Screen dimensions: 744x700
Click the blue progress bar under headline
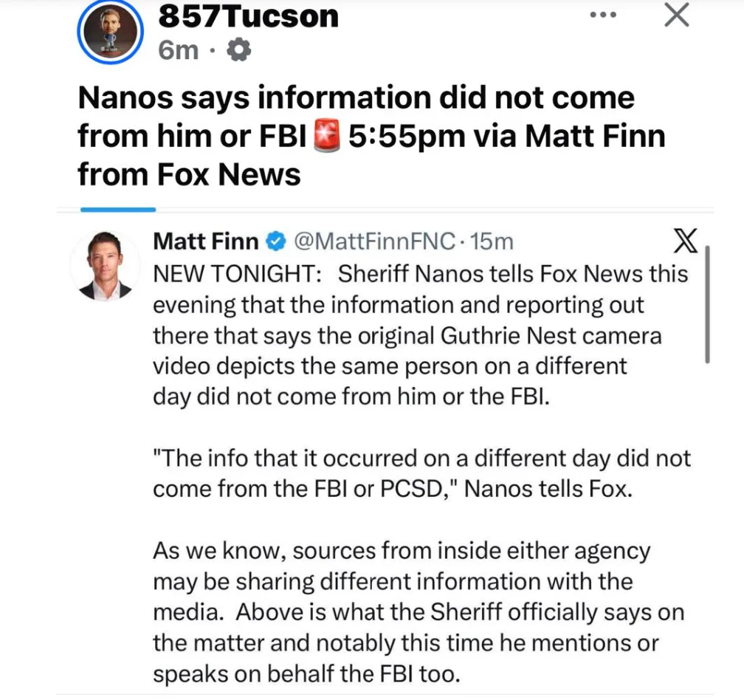[x=118, y=210]
